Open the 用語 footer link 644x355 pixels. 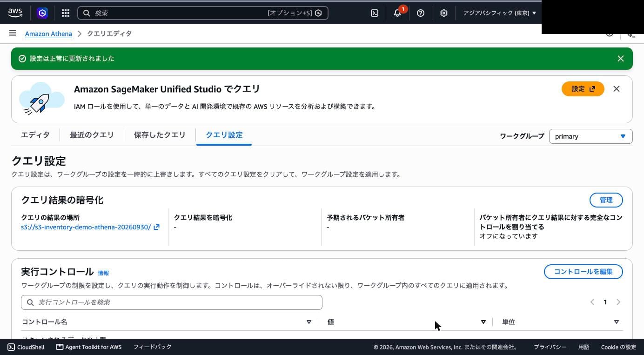point(584,347)
